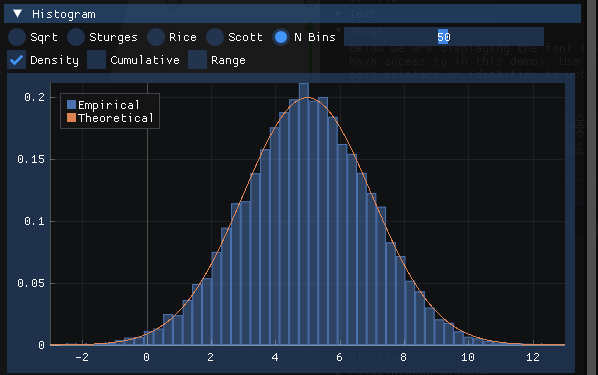The height and width of the screenshot is (375, 598).
Task: Click the x-axis label 12
Action: (533, 357)
